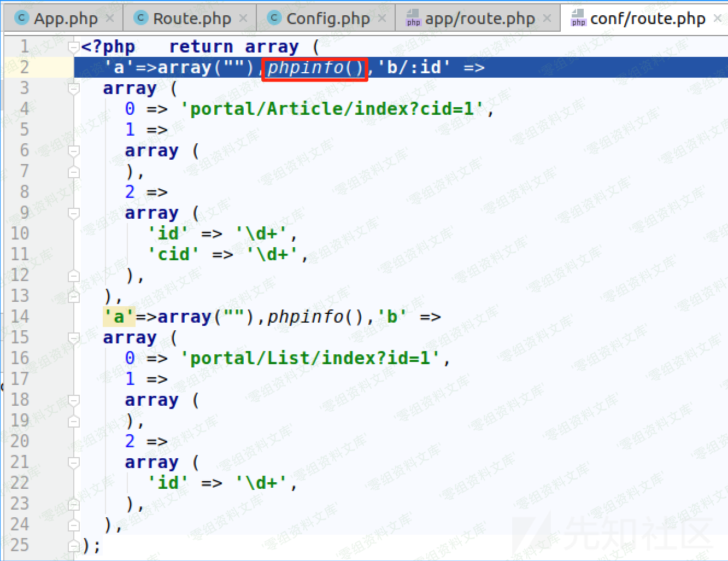The image size is (728, 561).
Task: Toggle the fold marker at line 9
Action: coord(74,213)
